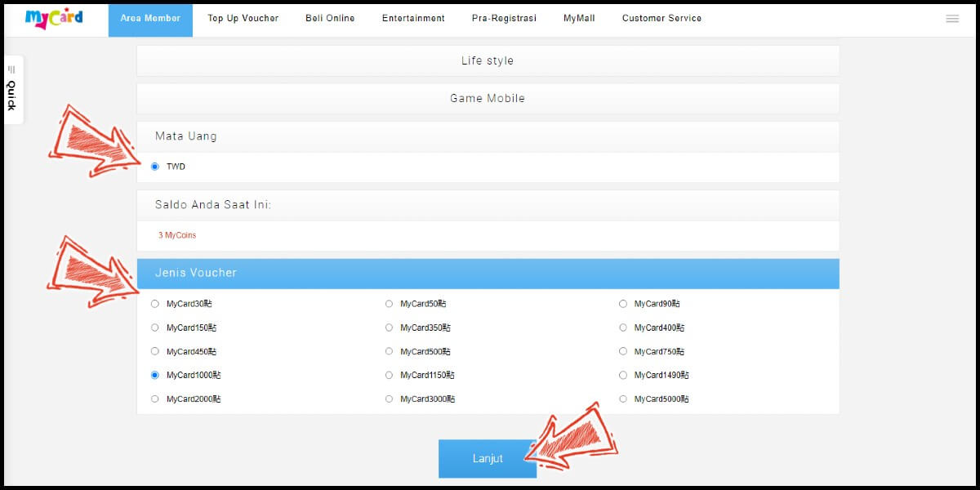This screenshot has height=490, width=980.
Task: Select the MyCard90點 voucher option
Action: coord(623,304)
